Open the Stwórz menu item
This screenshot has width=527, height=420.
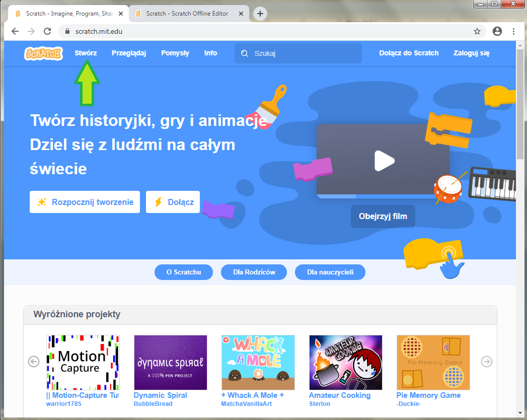[x=87, y=53]
